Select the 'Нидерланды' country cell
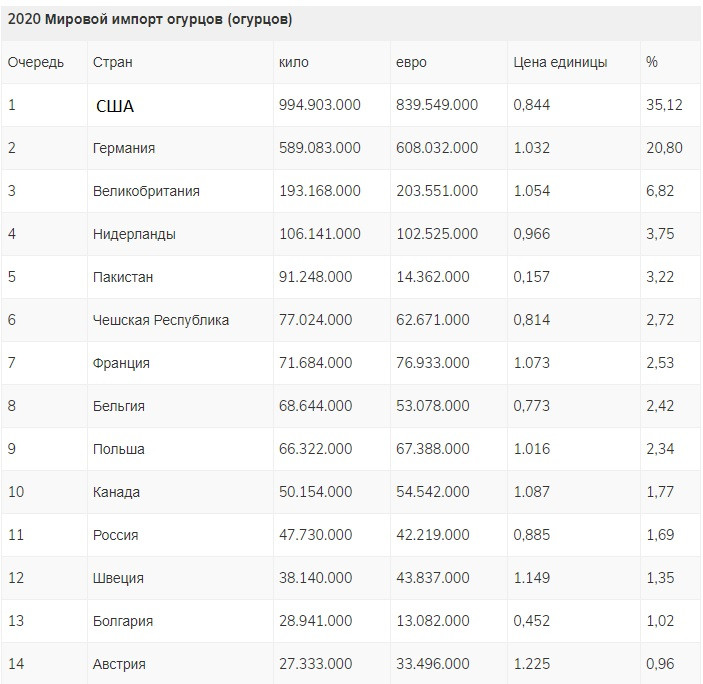 click(x=134, y=234)
